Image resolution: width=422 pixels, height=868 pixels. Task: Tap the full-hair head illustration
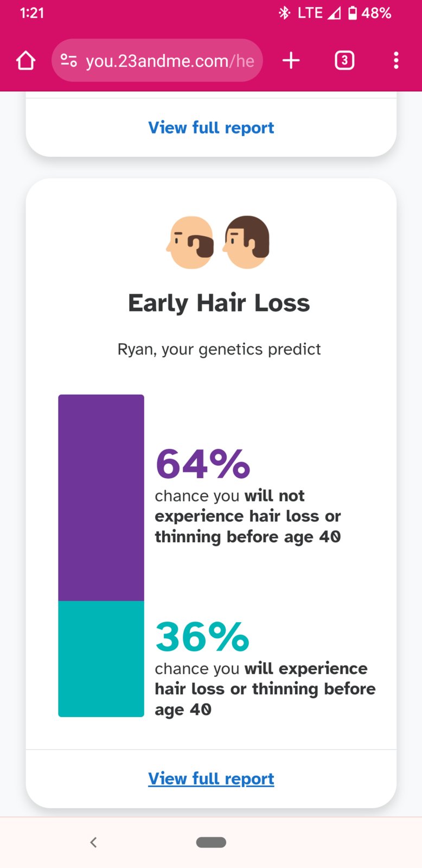(x=247, y=242)
